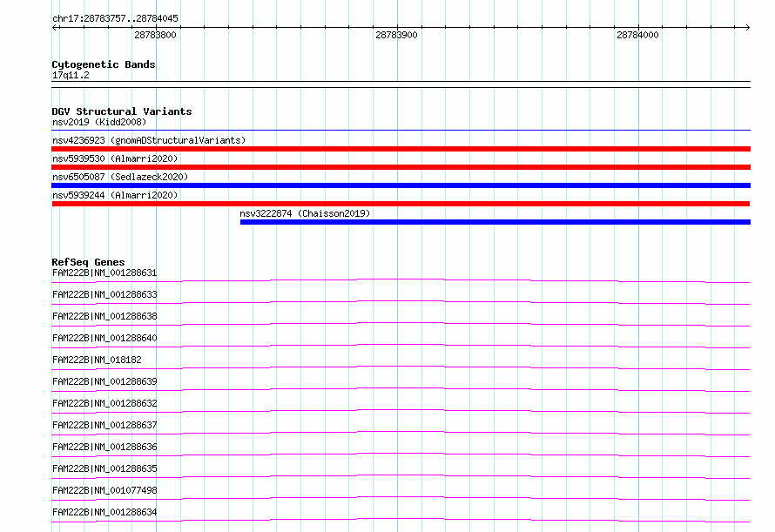The height and width of the screenshot is (532, 775).
Task: Click the blue bar for nsv3222874
Action: tap(495, 222)
